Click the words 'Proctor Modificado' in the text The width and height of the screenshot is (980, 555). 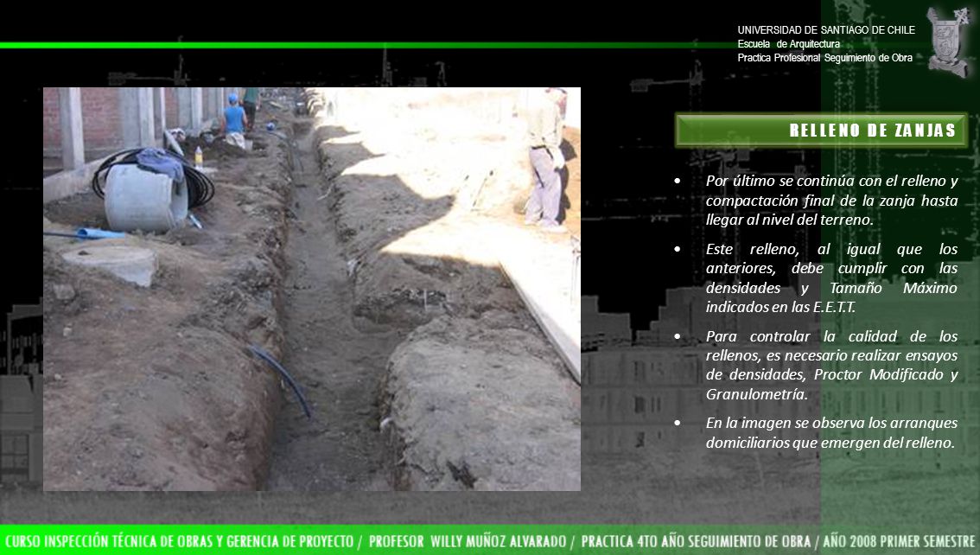click(879, 374)
